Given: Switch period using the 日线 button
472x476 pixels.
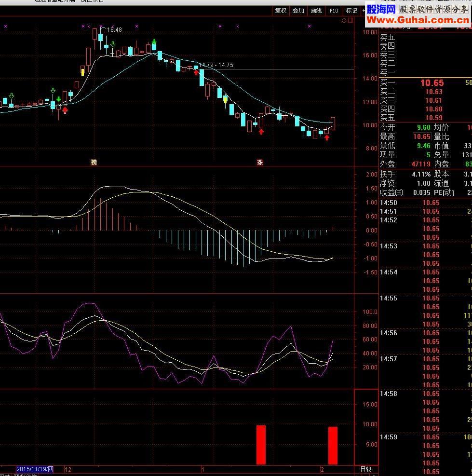Looking at the screenshot, I should click(366, 469).
